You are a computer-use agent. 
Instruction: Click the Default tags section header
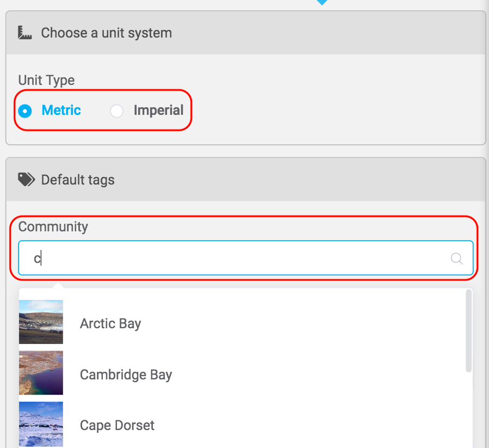(x=78, y=180)
